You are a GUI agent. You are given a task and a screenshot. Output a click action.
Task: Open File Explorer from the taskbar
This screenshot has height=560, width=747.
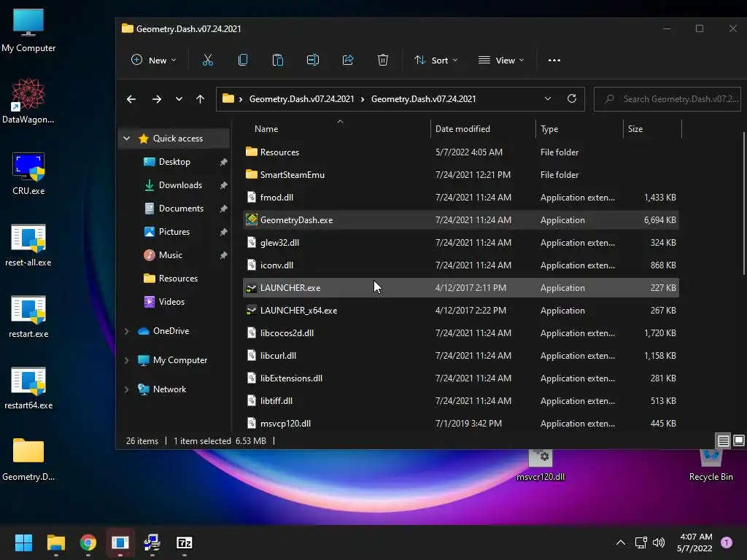pos(55,542)
